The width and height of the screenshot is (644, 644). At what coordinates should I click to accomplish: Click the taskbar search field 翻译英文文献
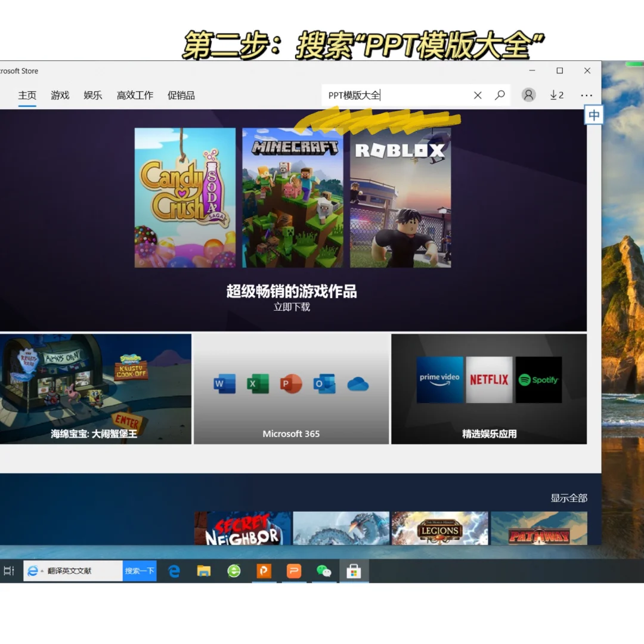(73, 571)
